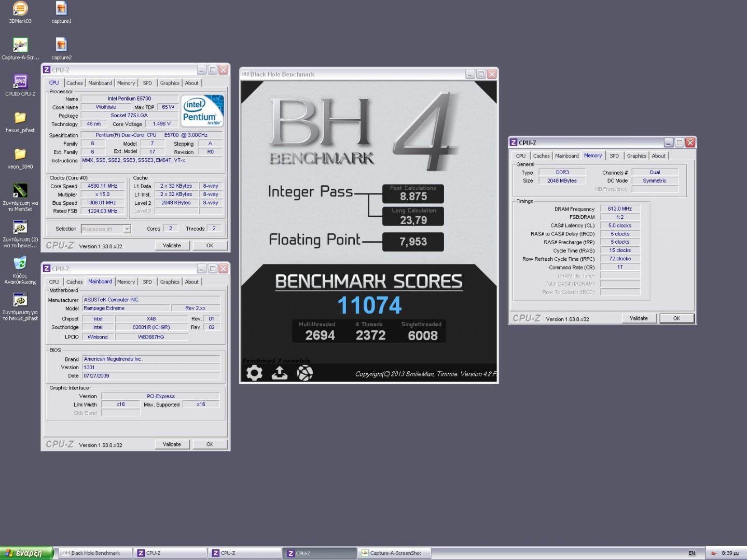The image size is (747, 560).
Task: Switch to CPU tab in Mainboard CPU-Z window
Action: click(54, 282)
